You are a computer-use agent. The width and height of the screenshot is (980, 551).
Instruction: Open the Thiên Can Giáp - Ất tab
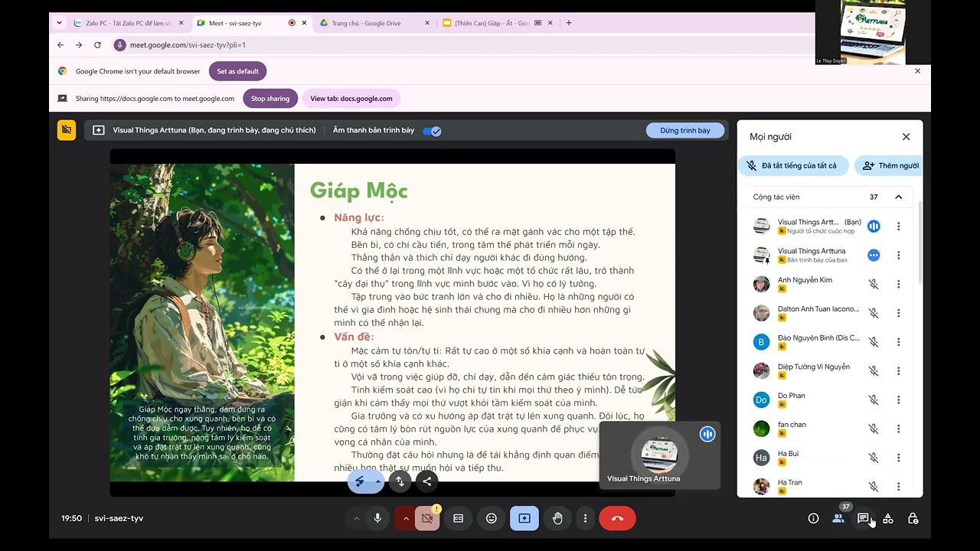coord(496,23)
